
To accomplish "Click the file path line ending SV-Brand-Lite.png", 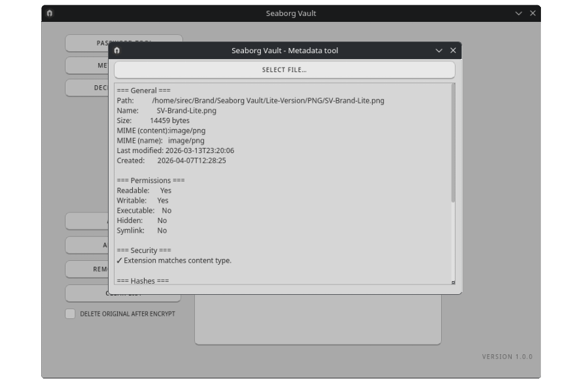I will [x=250, y=100].
